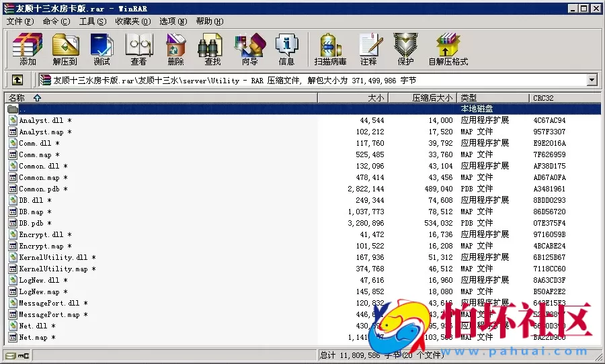Click the Extract To (解压到) icon
The width and height of the screenshot is (605, 364).
[65, 49]
